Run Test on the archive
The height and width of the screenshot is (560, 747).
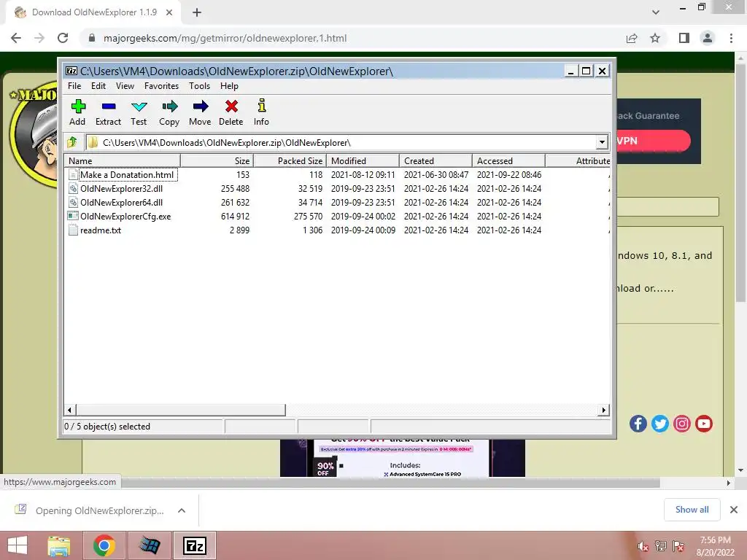pyautogui.click(x=139, y=112)
